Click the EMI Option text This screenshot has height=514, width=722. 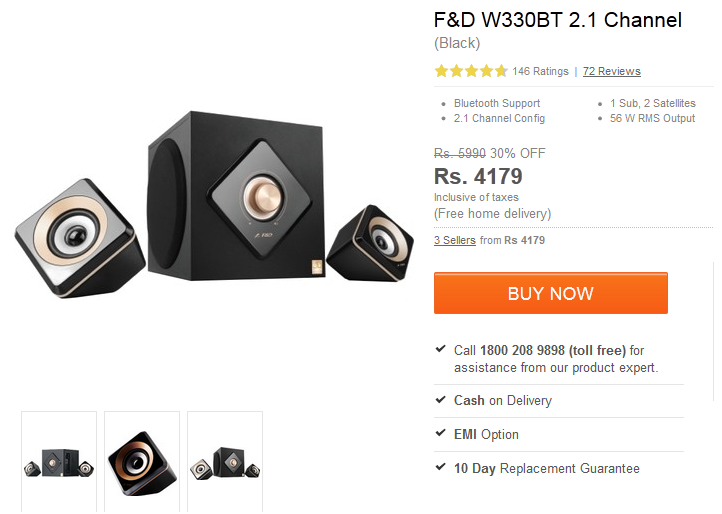tap(486, 434)
